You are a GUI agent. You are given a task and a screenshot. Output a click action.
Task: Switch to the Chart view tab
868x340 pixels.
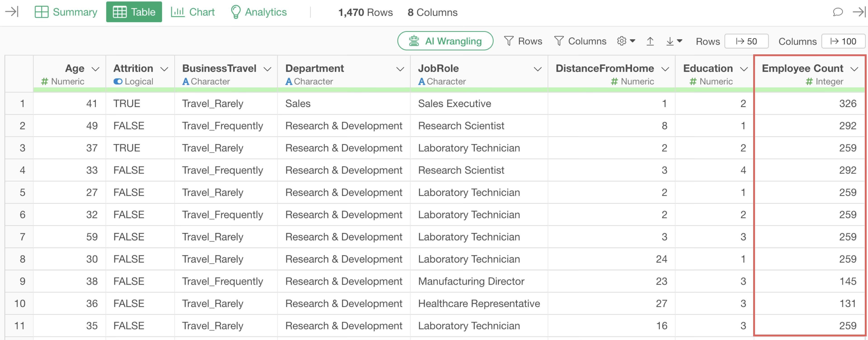pyautogui.click(x=193, y=12)
